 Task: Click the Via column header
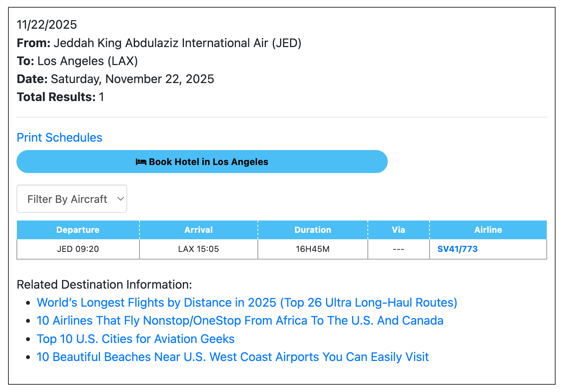[398, 230]
